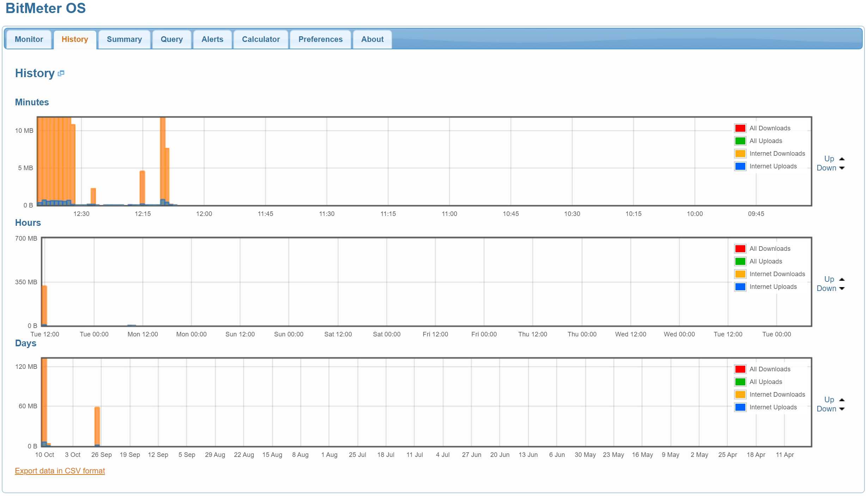This screenshot has width=868, height=496.
Task: Open the Calculator tab
Action: pyautogui.click(x=261, y=39)
